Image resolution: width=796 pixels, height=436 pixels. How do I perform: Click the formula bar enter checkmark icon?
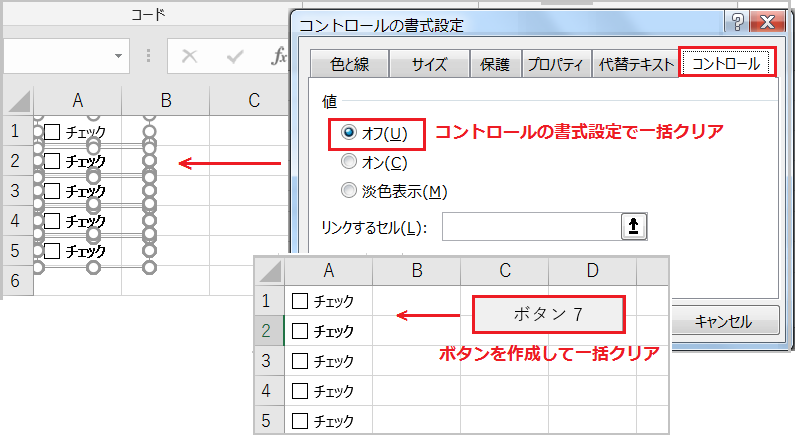point(235,56)
